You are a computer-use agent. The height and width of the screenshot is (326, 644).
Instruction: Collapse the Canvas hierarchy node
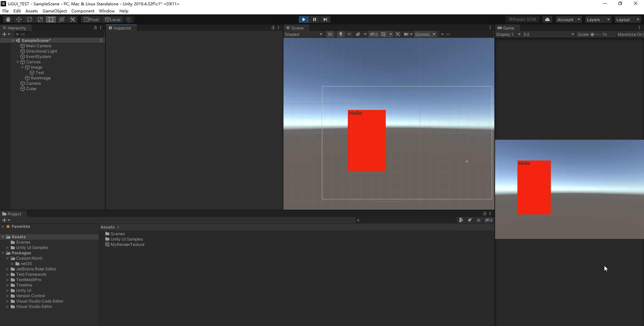point(18,62)
